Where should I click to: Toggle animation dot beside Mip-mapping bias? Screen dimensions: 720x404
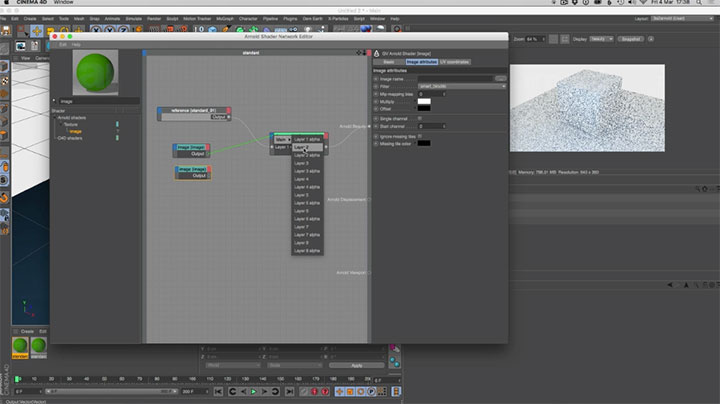[x=376, y=94]
